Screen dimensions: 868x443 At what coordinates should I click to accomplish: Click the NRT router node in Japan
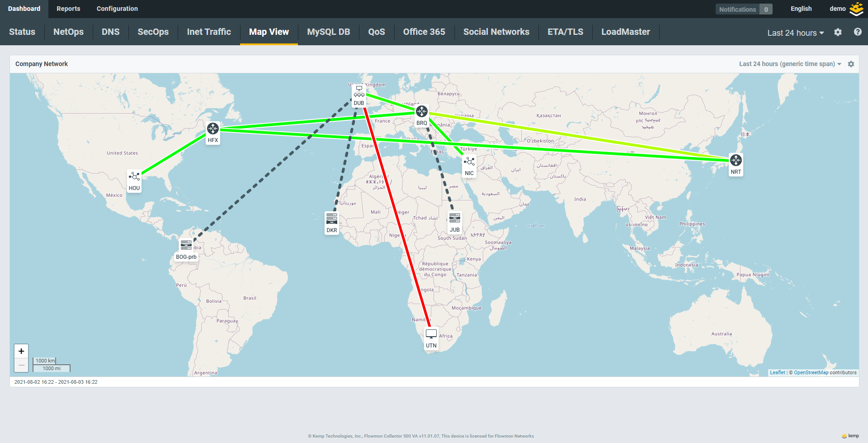(x=736, y=160)
